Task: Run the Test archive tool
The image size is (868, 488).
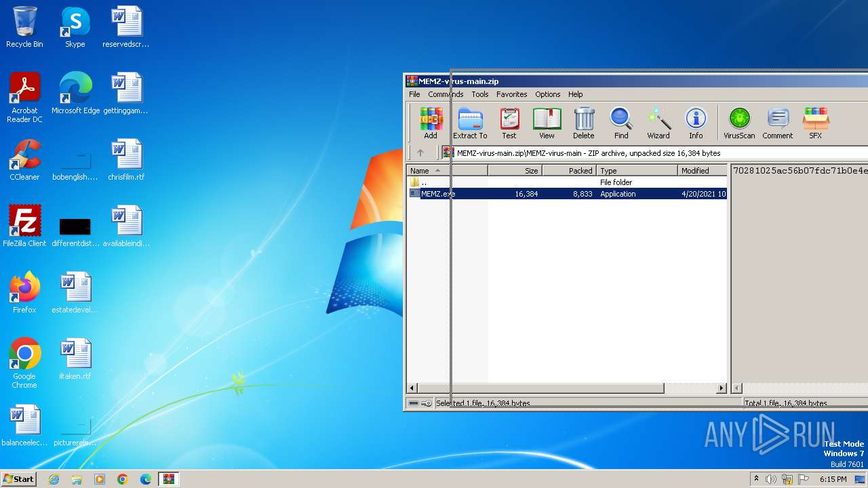Action: 509,123
